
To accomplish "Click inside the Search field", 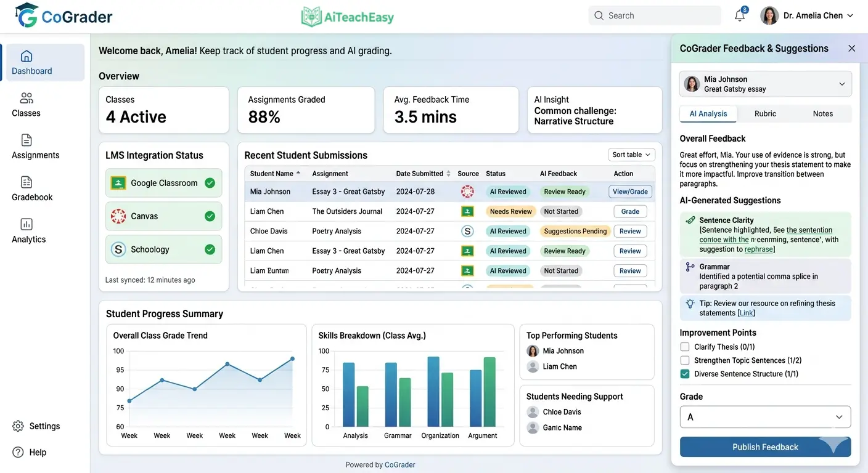I will [655, 15].
